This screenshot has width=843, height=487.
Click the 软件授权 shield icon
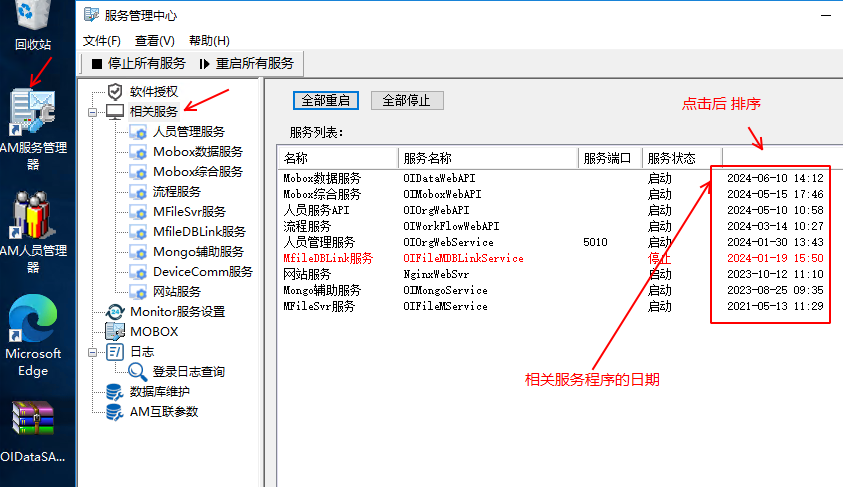[x=116, y=91]
